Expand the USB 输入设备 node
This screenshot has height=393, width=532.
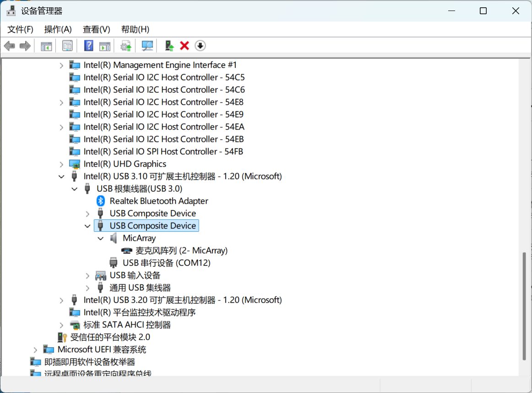(87, 276)
